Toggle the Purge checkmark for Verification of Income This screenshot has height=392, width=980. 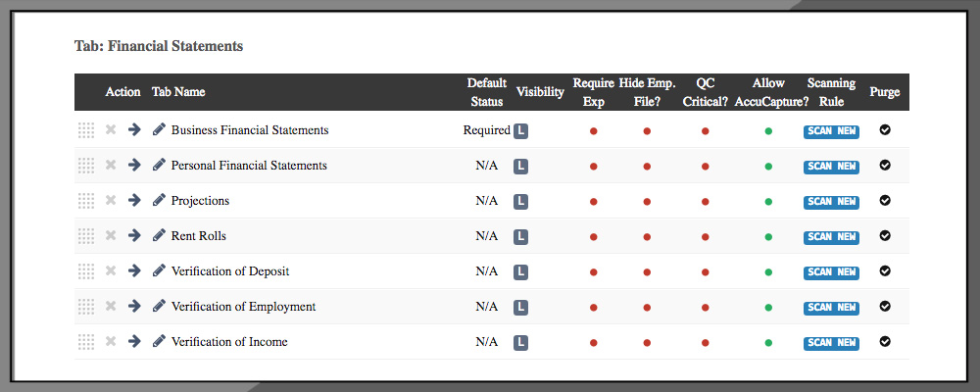(x=885, y=342)
